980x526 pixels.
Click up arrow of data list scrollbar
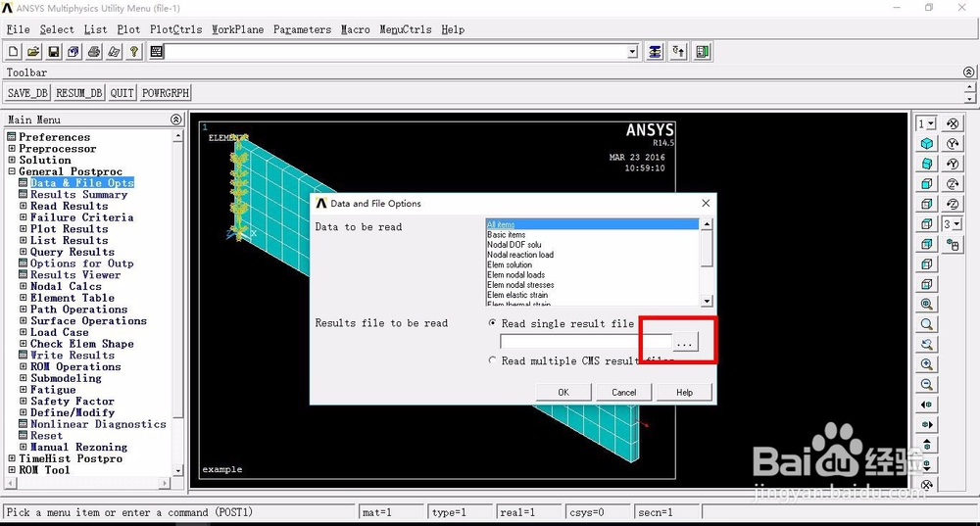[707, 224]
